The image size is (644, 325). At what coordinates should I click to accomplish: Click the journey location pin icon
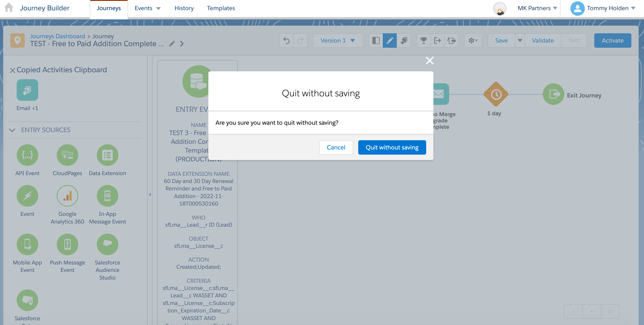click(18, 40)
